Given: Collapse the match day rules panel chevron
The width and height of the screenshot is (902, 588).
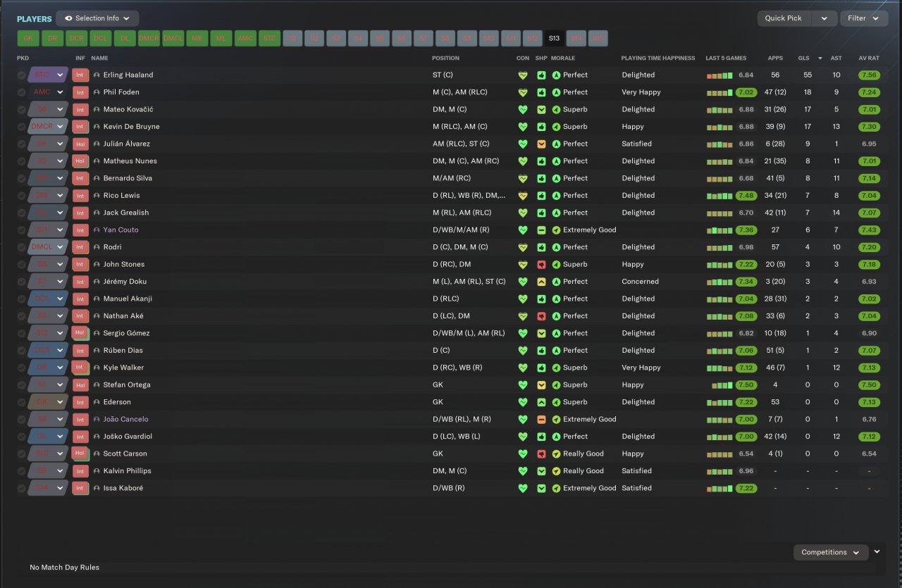Looking at the screenshot, I should point(877,552).
